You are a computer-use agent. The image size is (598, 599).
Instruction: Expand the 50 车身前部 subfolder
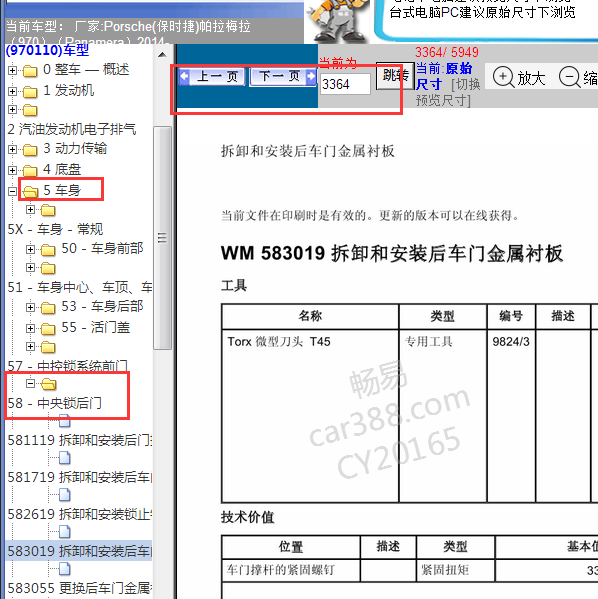pos(30,249)
